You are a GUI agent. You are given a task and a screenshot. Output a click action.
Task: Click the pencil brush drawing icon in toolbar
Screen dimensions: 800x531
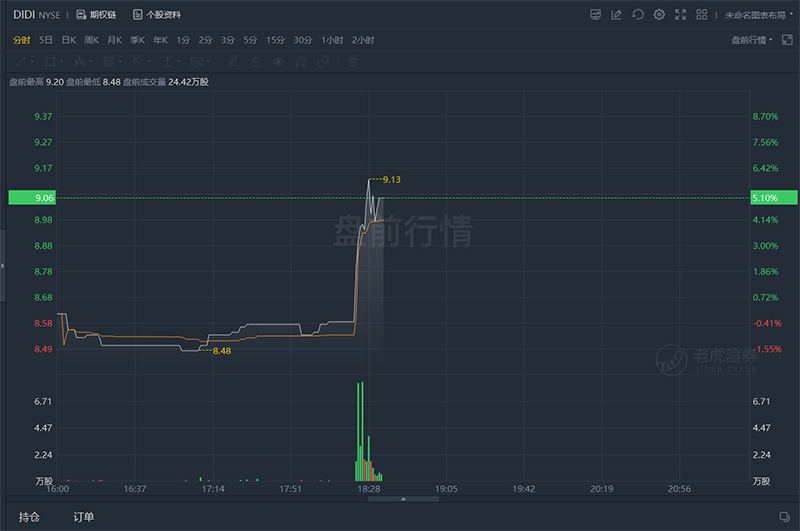(233, 62)
